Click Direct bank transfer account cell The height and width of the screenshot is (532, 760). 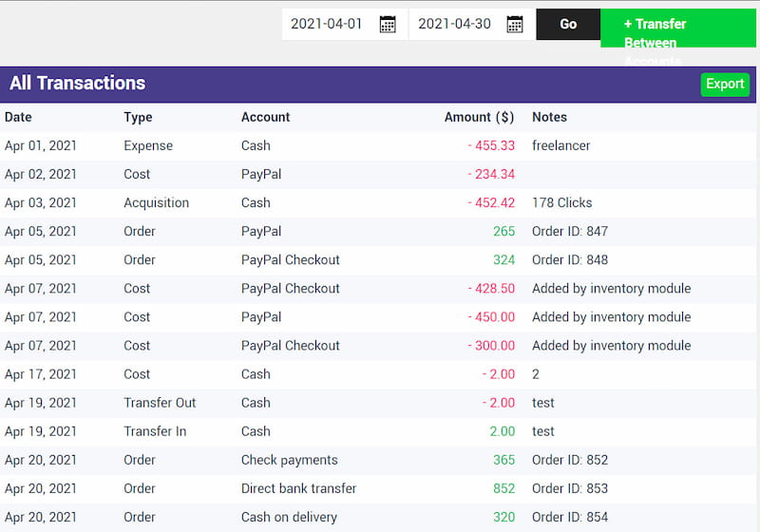[x=298, y=489]
